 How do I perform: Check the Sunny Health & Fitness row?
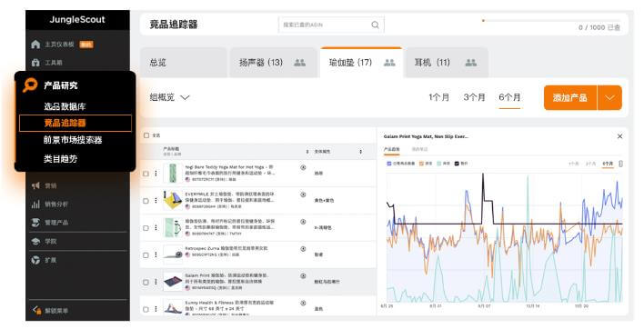coord(146,309)
